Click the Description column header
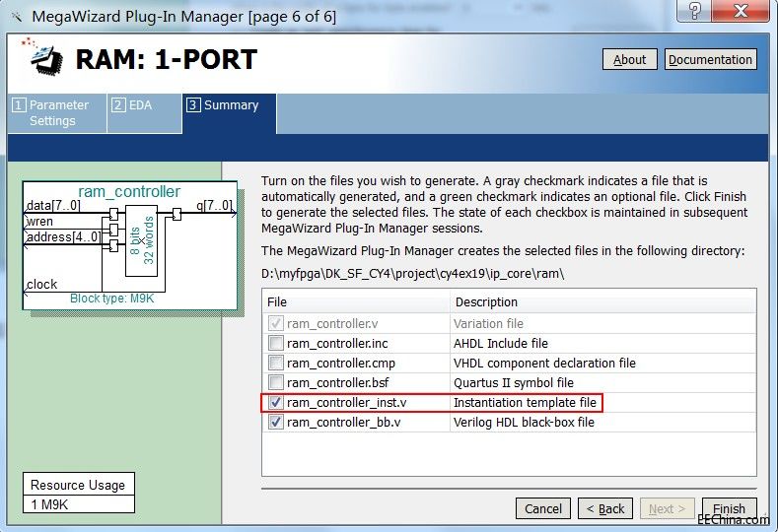The image size is (778, 532). point(602,301)
